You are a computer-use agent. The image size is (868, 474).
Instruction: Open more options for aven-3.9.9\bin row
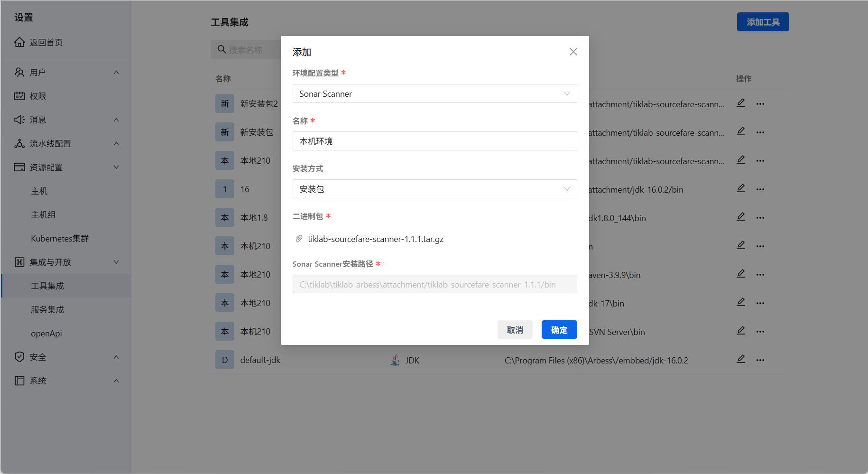(760, 275)
